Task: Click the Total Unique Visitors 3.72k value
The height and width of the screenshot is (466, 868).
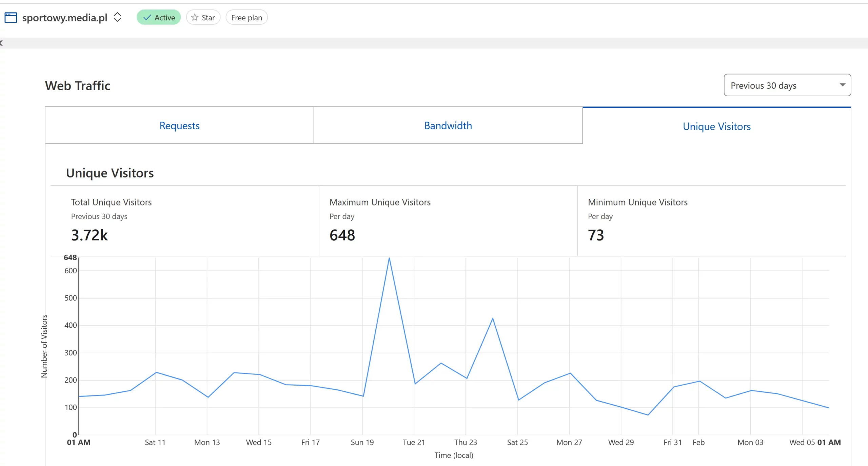Action: point(90,235)
